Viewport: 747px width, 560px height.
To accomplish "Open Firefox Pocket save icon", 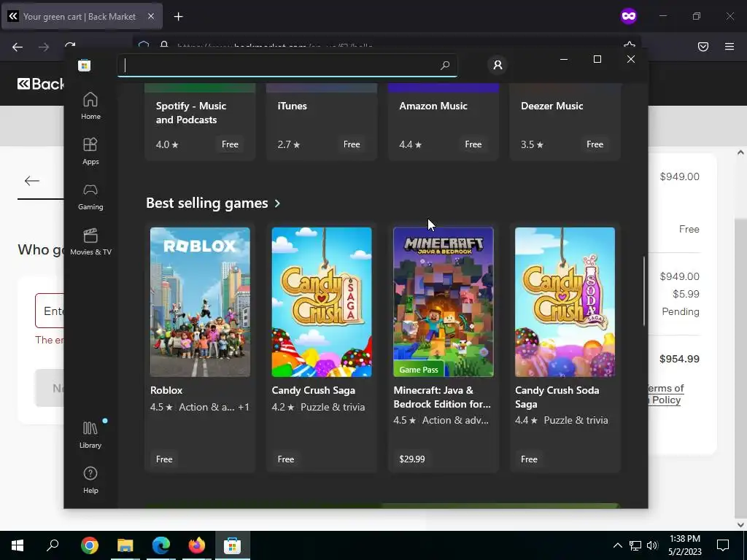I will click(x=703, y=47).
